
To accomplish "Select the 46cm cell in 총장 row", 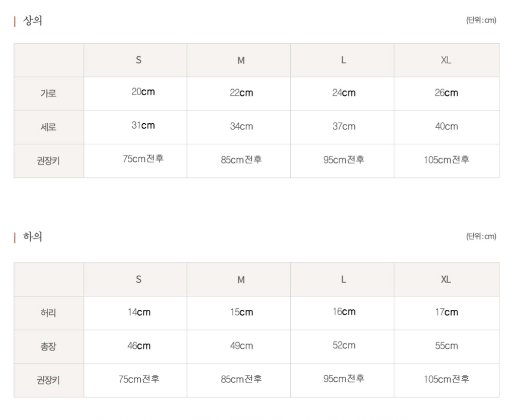I will pos(139,346).
